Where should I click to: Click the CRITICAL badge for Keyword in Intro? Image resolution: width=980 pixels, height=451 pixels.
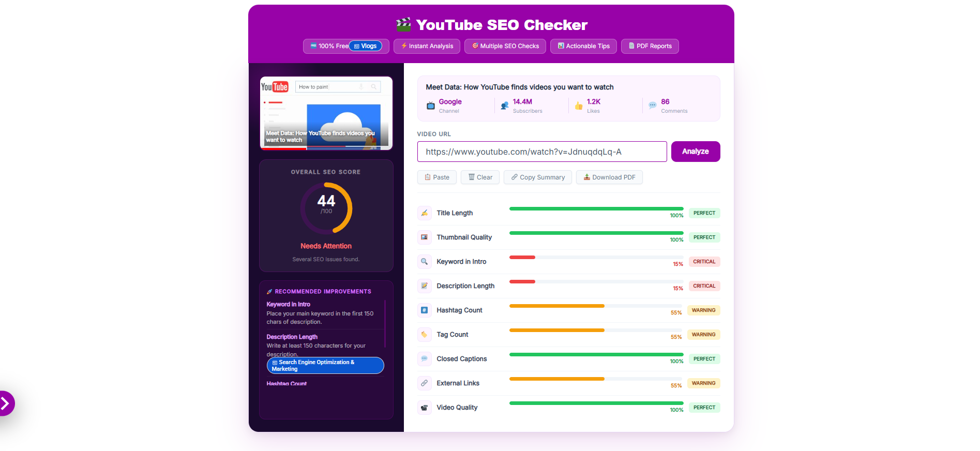click(x=704, y=262)
